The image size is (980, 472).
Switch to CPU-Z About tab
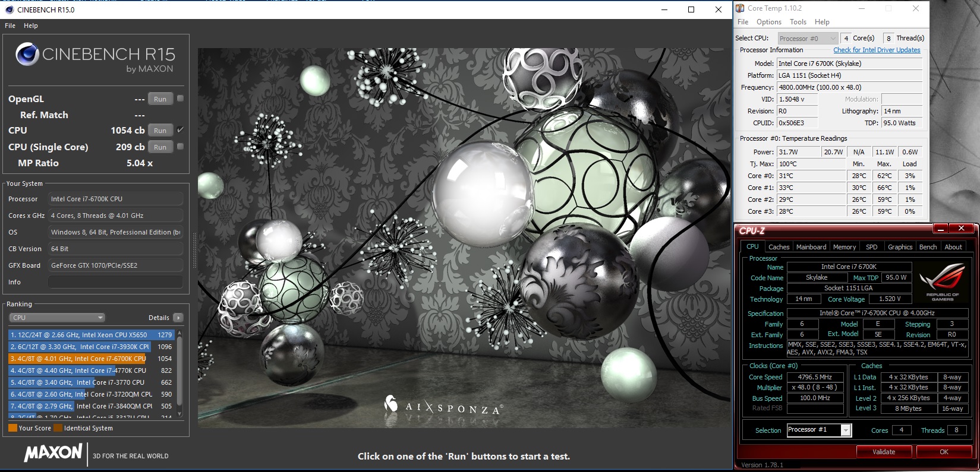(953, 247)
